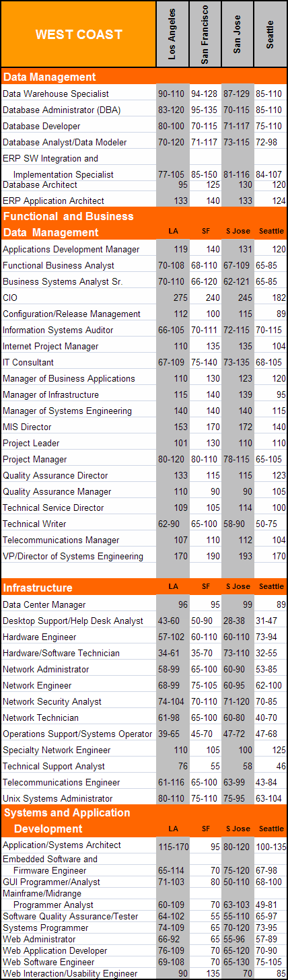Select the San Jose column header
This screenshot has height=980, width=288.
pyautogui.click(x=238, y=34)
